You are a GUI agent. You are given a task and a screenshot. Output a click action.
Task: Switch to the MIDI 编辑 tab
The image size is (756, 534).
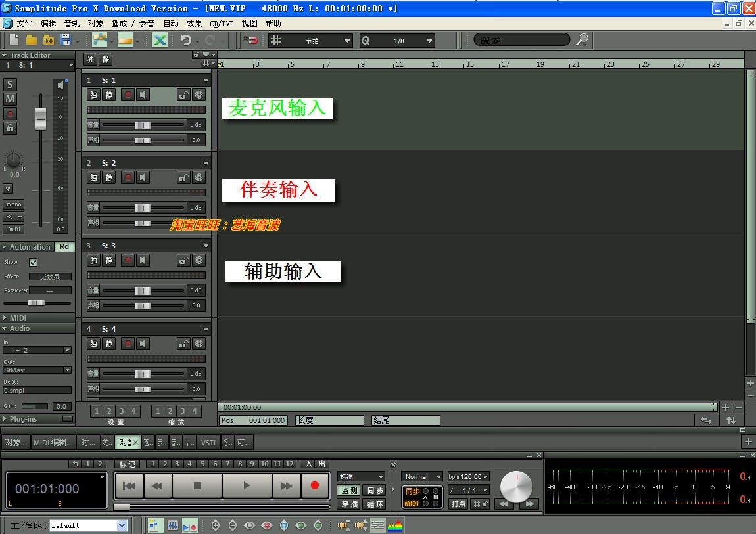(x=53, y=443)
